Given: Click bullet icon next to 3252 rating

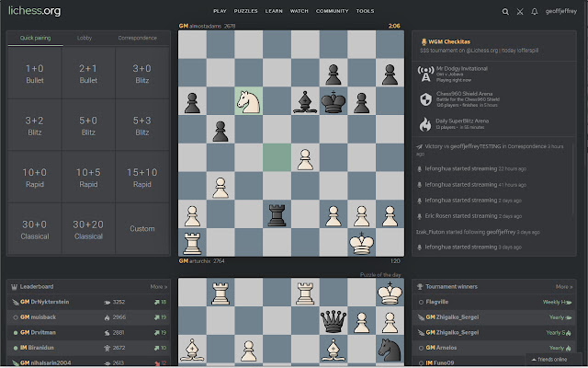Looking at the screenshot, I should pyautogui.click(x=107, y=302).
